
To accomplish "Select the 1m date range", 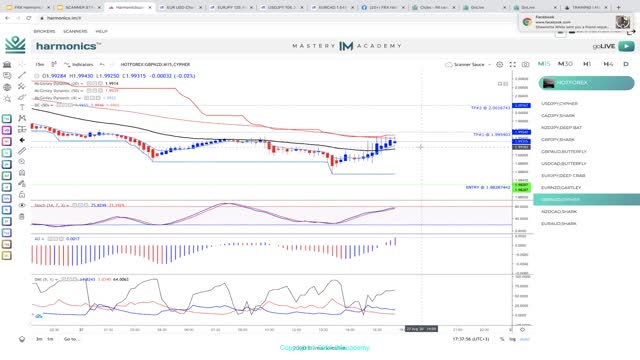I will click(50, 339).
